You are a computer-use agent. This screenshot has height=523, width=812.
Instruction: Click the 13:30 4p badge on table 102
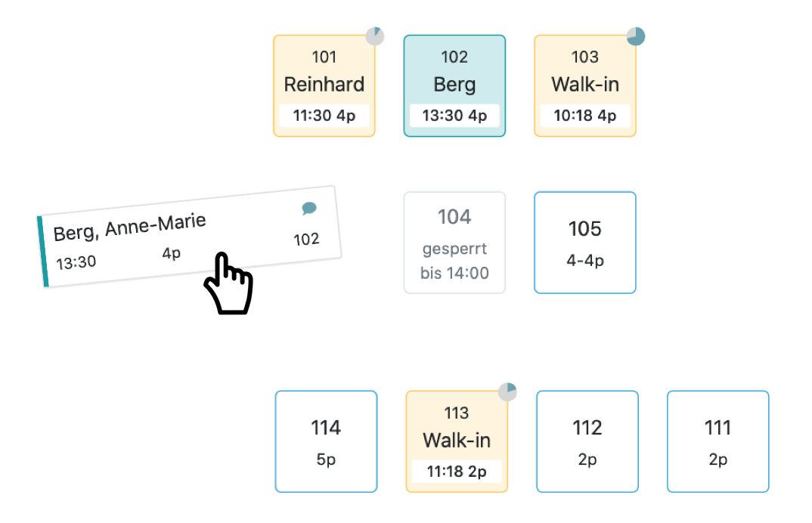click(454, 116)
